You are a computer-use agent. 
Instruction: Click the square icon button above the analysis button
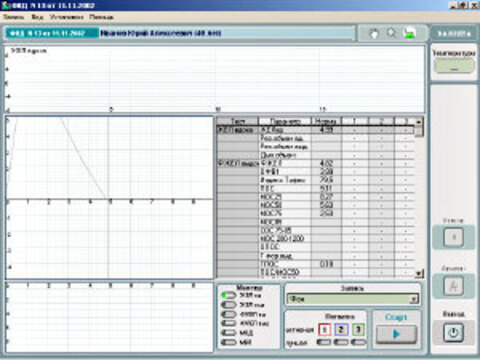click(x=453, y=237)
